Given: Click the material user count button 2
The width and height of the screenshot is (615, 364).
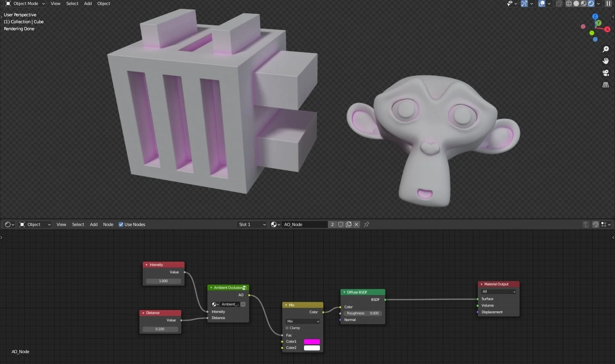Looking at the screenshot, I should [x=332, y=224].
